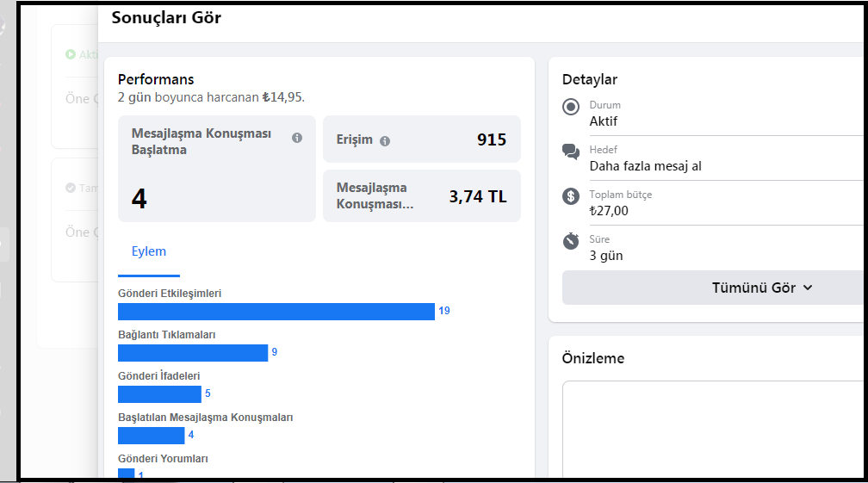This screenshot has height=483, width=868.
Task: Click info icon beside Mesajlaşma Konuşması Başlatma
Action: coord(297,138)
